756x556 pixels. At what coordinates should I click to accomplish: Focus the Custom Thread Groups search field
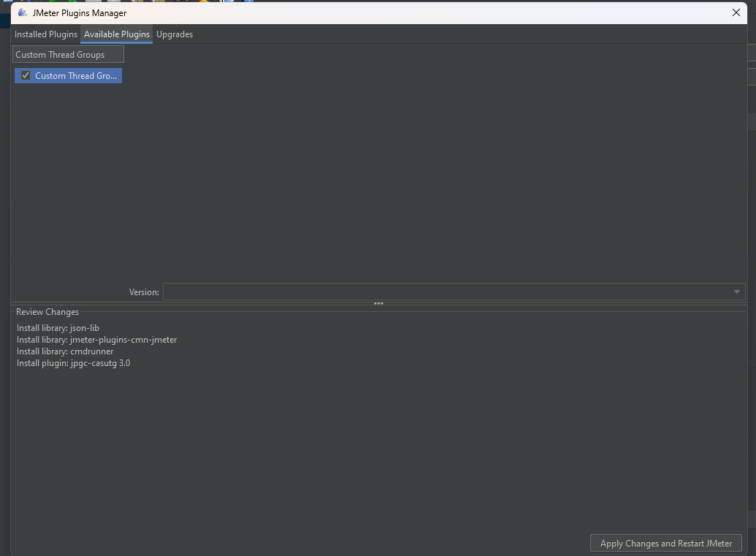click(x=68, y=55)
